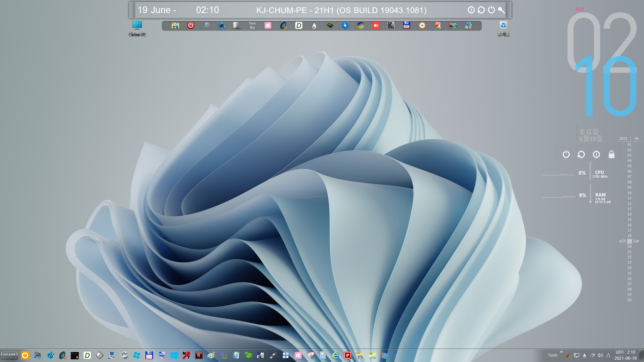Screen dimensions: 644x362
Task: Launch the white D icon in top dock
Action: 299,25
